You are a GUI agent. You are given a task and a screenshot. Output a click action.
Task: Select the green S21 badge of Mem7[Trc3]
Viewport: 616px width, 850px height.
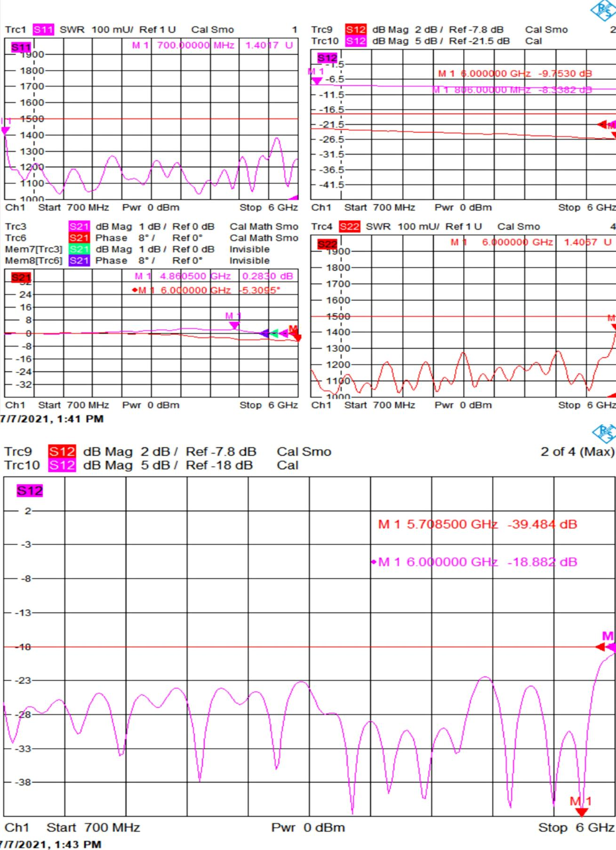tap(79, 249)
